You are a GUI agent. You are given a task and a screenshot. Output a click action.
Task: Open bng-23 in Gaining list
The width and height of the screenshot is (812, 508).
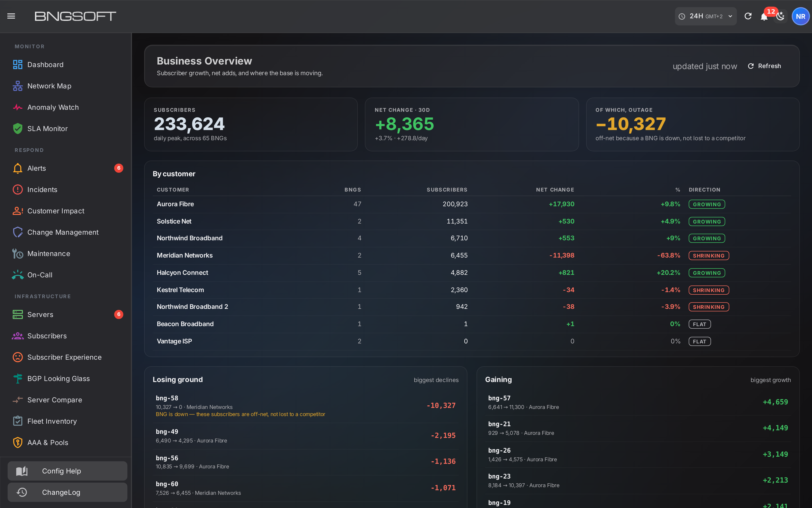(638, 481)
